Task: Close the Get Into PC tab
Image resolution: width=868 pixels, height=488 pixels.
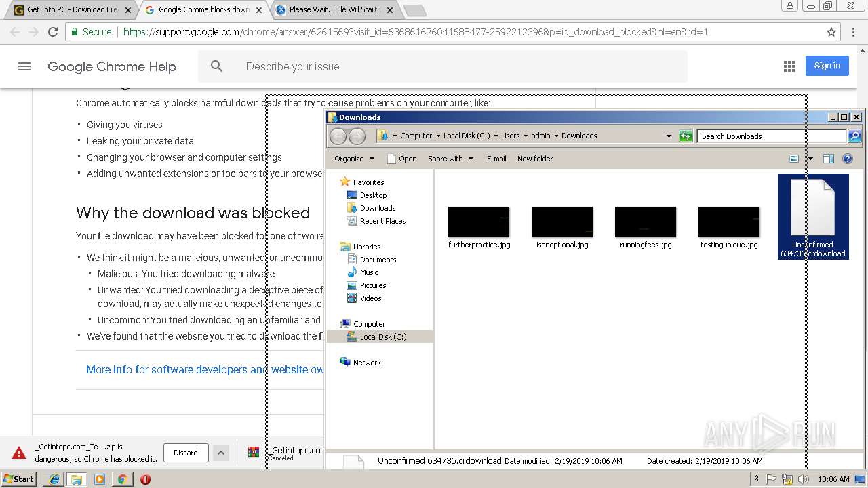Action: (x=128, y=10)
